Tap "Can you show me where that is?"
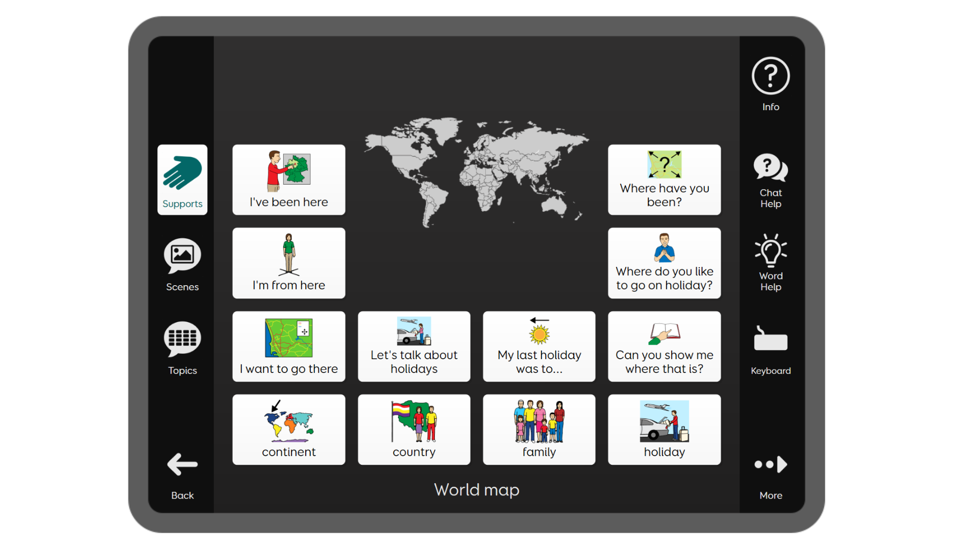Viewport: 980px width, 551px height. tap(664, 346)
